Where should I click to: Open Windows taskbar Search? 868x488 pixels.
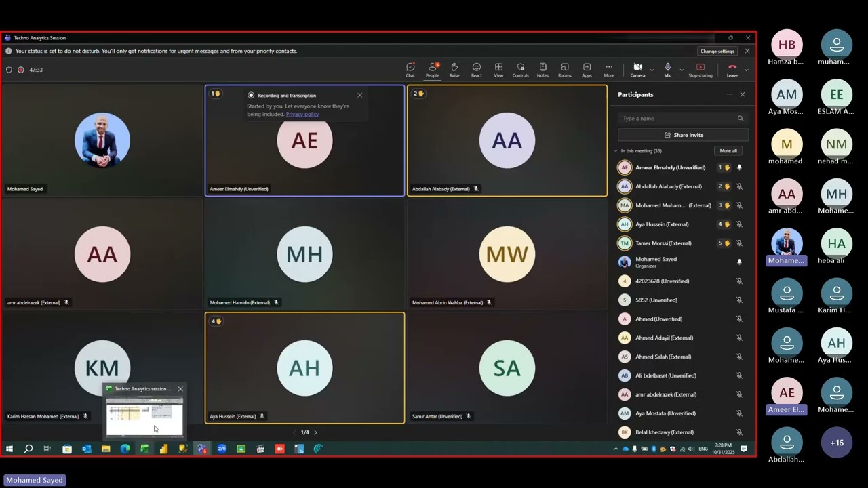click(28, 449)
